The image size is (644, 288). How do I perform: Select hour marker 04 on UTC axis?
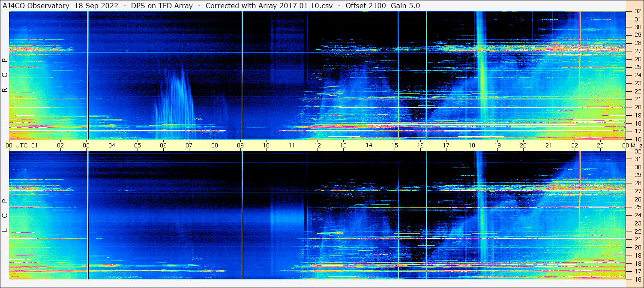click(x=112, y=145)
